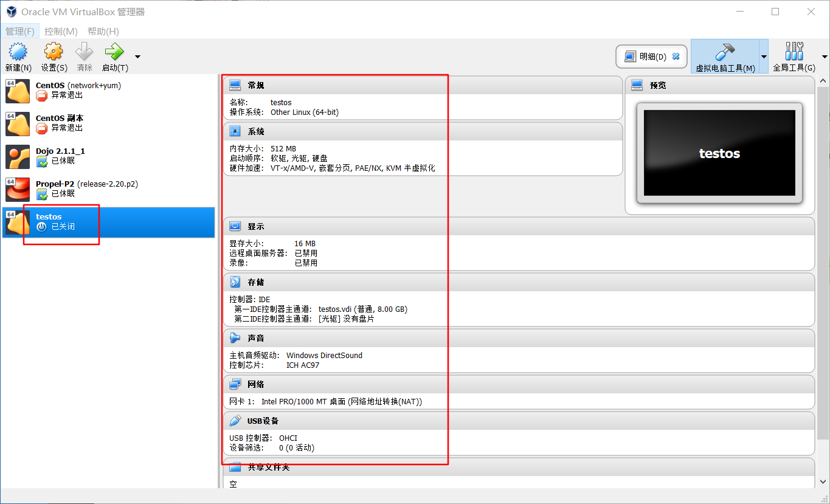
Task: Select Machine Tools (虚拟电脑工具) hammer button
Action: [x=725, y=57]
